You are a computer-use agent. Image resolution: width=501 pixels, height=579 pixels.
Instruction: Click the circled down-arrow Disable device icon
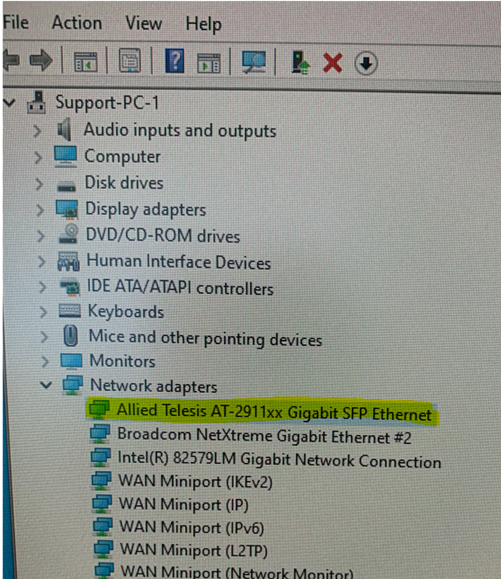pos(366,64)
